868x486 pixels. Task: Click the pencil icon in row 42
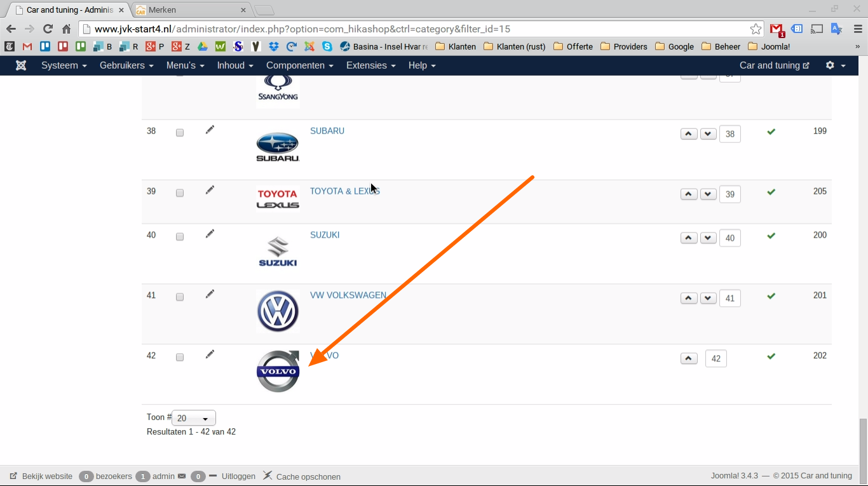(x=210, y=354)
